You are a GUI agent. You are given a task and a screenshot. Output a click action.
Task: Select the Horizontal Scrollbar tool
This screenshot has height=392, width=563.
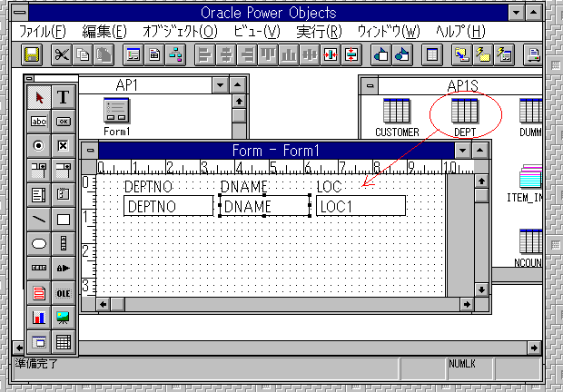[x=39, y=268]
